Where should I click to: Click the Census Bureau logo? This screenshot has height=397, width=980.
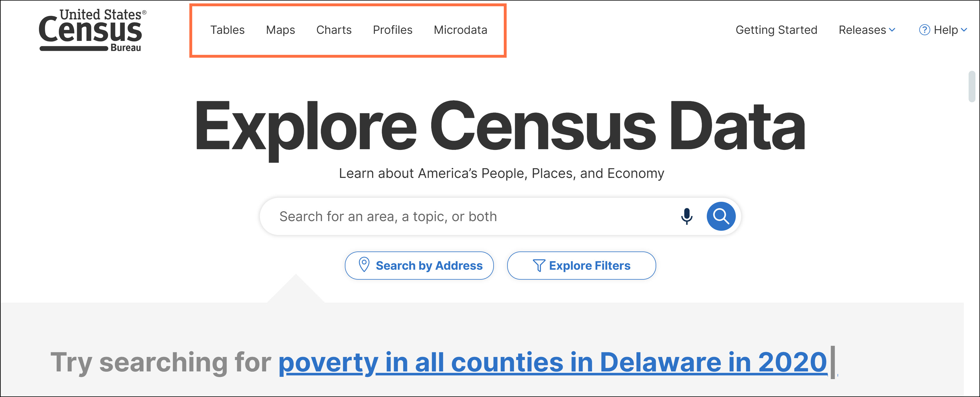[91, 30]
